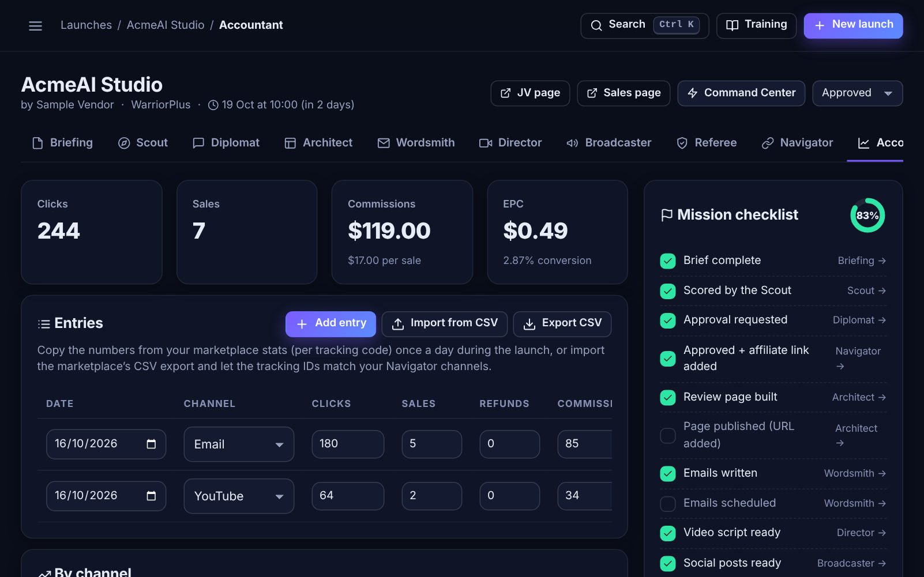
Task: Open the YouTube channel dropdown
Action: [239, 496]
